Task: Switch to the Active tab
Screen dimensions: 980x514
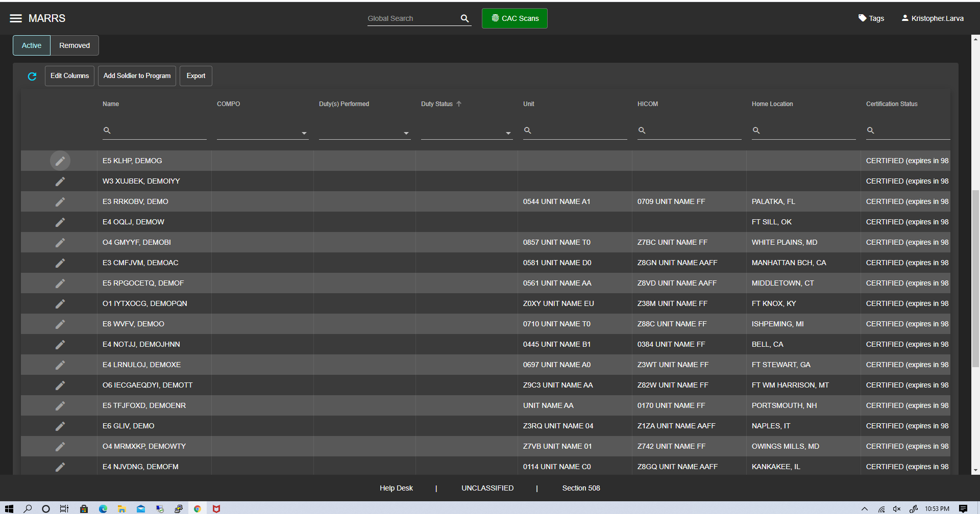Action: (x=32, y=45)
